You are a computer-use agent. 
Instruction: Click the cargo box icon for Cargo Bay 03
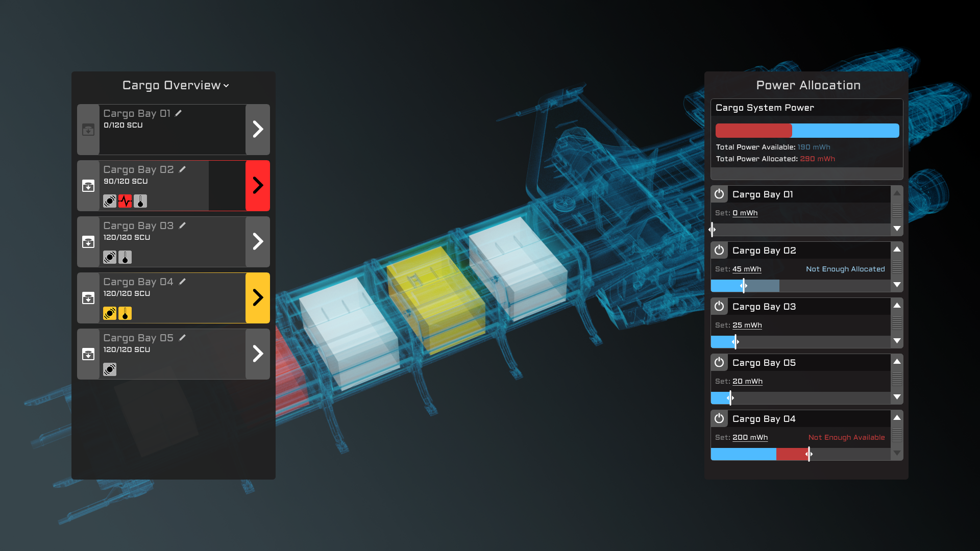click(x=88, y=242)
